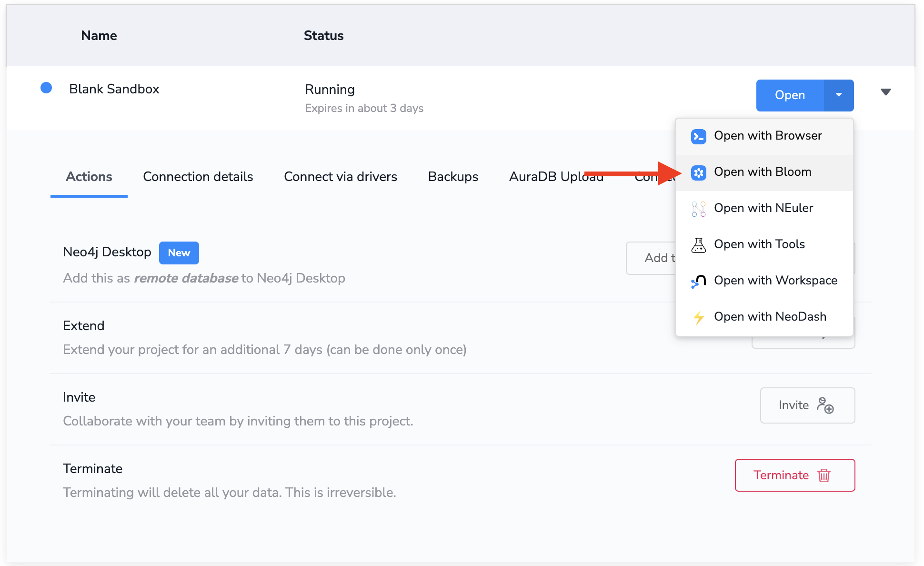Click the trash icon inside Terminate button
Viewport: 924px width, 566px height.
tap(824, 475)
